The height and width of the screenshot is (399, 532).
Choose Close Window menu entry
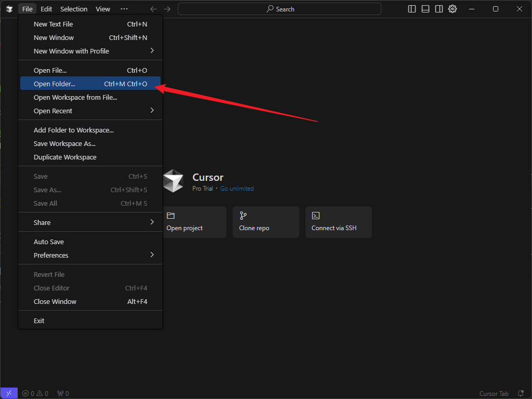tap(90, 301)
